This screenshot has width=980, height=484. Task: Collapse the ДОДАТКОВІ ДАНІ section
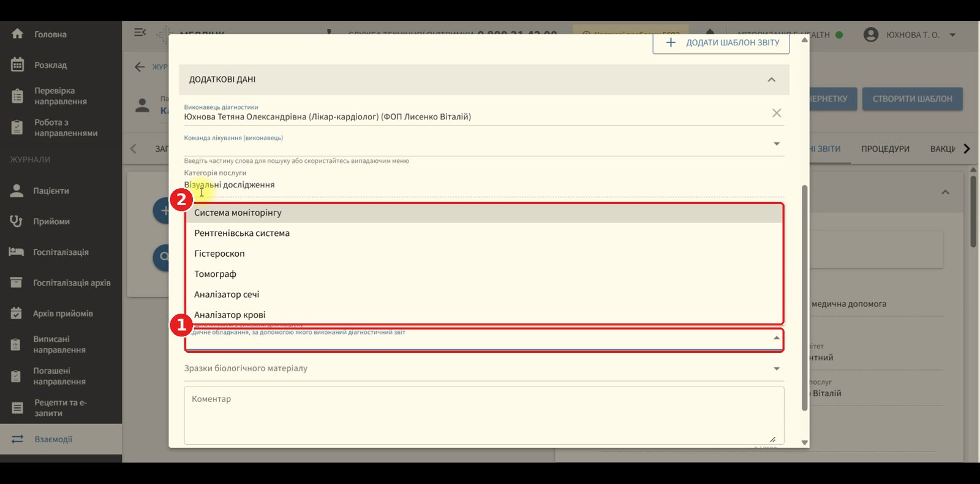click(x=772, y=80)
